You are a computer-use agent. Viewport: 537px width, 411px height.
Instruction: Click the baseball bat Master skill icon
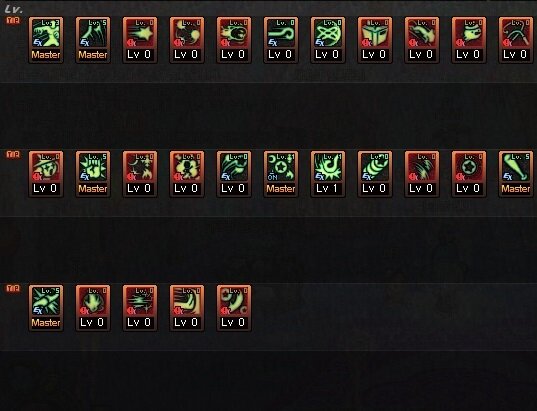click(516, 174)
